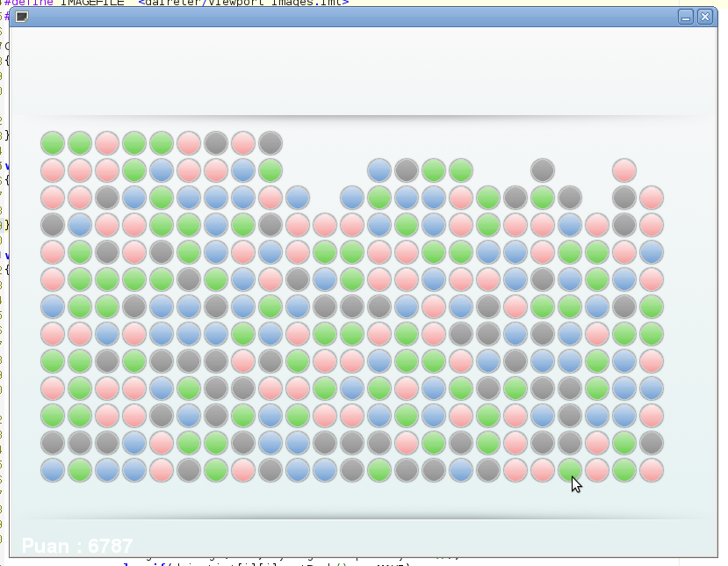This screenshot has height=566, width=728.
Task: Pop the blue ball in the bottom-left corner
Action: pyautogui.click(x=53, y=470)
